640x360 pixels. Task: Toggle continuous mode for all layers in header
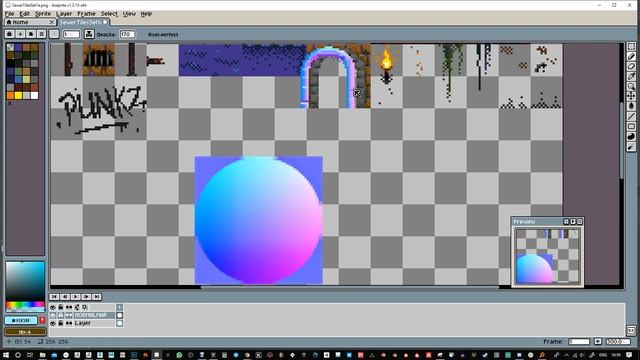(x=69, y=307)
